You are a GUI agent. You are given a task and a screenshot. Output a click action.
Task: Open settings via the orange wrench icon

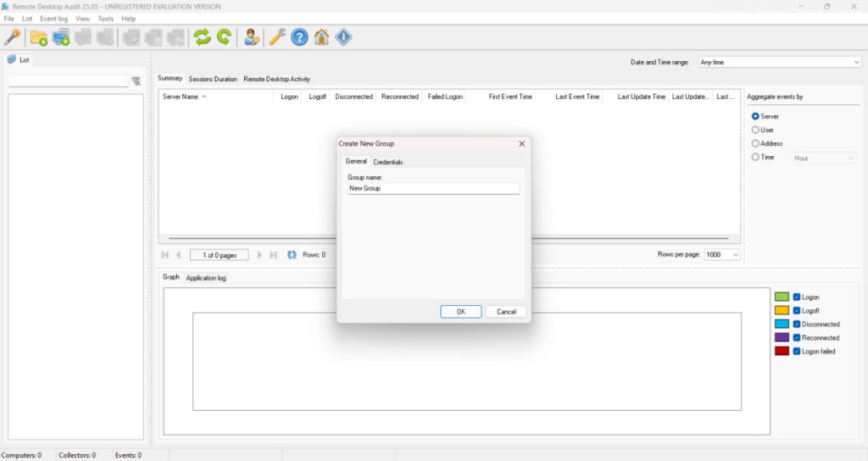[x=277, y=37]
